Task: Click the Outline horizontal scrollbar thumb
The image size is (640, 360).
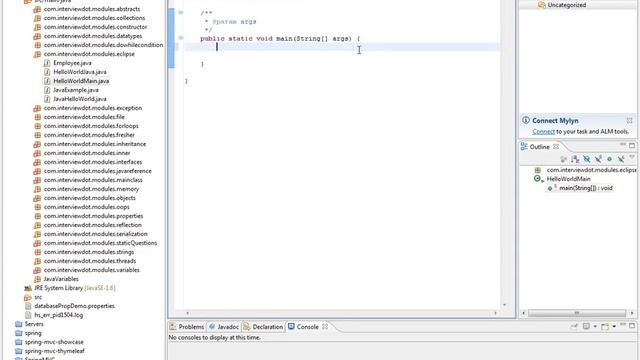Action: point(577,313)
